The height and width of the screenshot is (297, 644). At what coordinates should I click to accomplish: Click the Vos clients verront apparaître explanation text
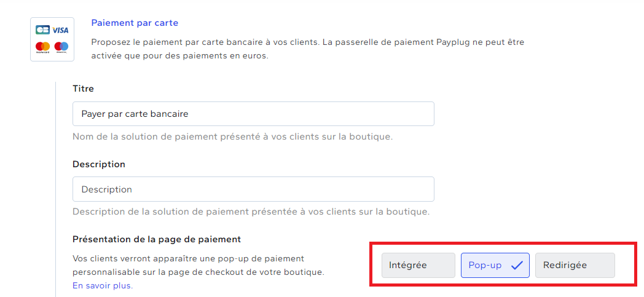(x=198, y=266)
